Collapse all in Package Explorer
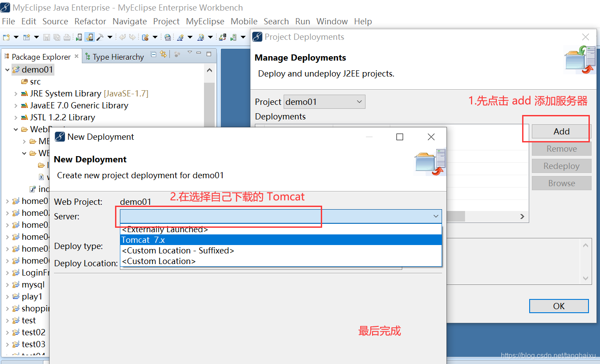Screen dimensions: 600x364 coord(154,54)
